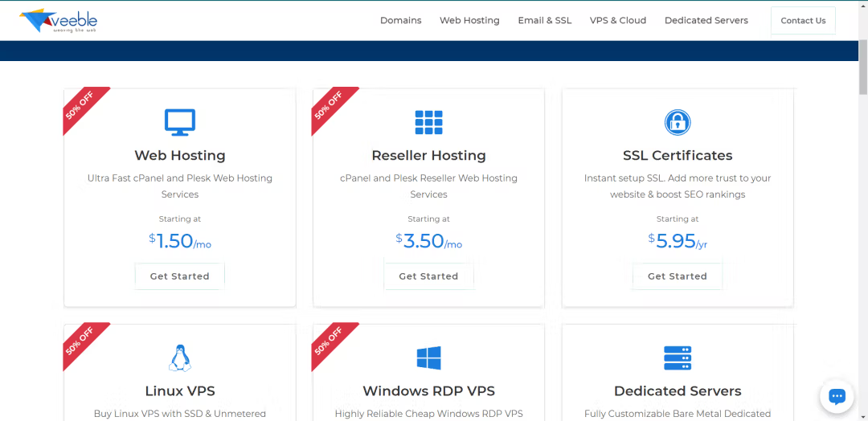Open the Domains menu
The image size is (868, 421).
pyautogui.click(x=400, y=21)
